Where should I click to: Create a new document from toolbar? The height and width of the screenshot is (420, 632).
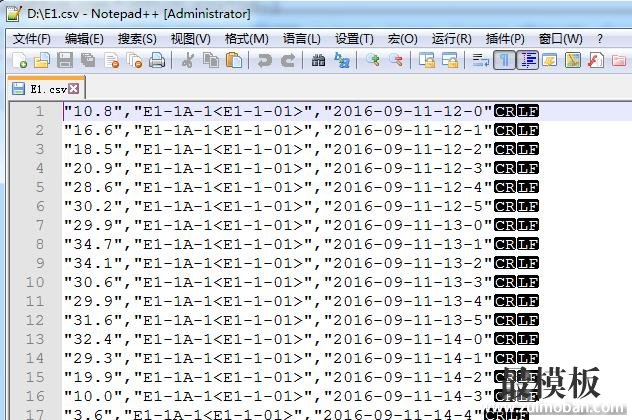[x=19, y=60]
